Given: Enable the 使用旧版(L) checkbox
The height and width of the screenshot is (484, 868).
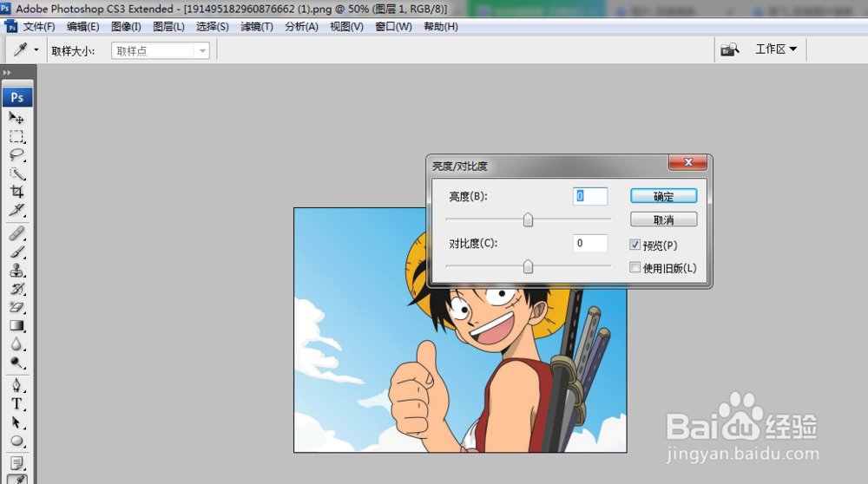Looking at the screenshot, I should tap(635, 267).
